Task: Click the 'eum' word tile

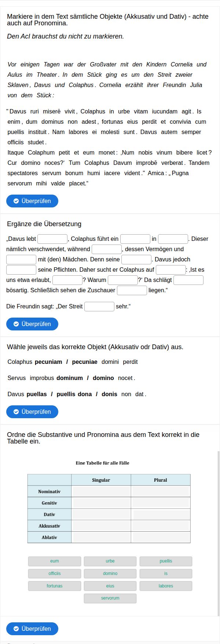Action: coord(55,561)
